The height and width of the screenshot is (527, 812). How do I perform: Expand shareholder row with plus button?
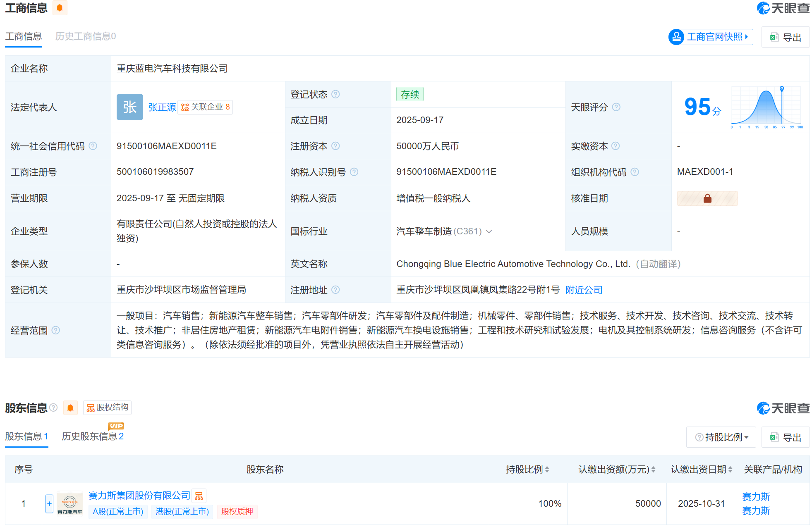tap(49, 503)
